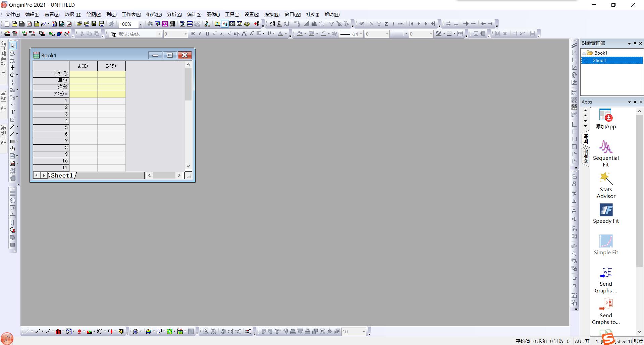Select Sheet1 in the object manager

pyautogui.click(x=599, y=60)
